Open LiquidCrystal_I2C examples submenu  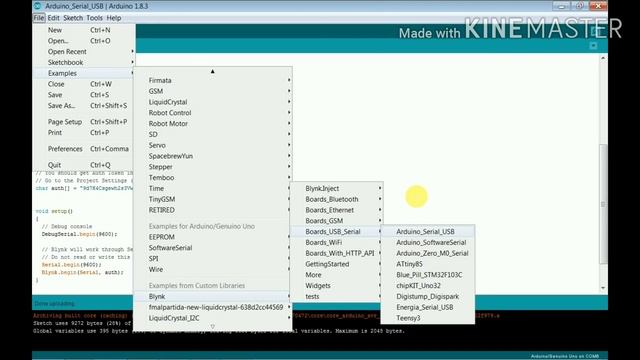[x=213, y=318]
